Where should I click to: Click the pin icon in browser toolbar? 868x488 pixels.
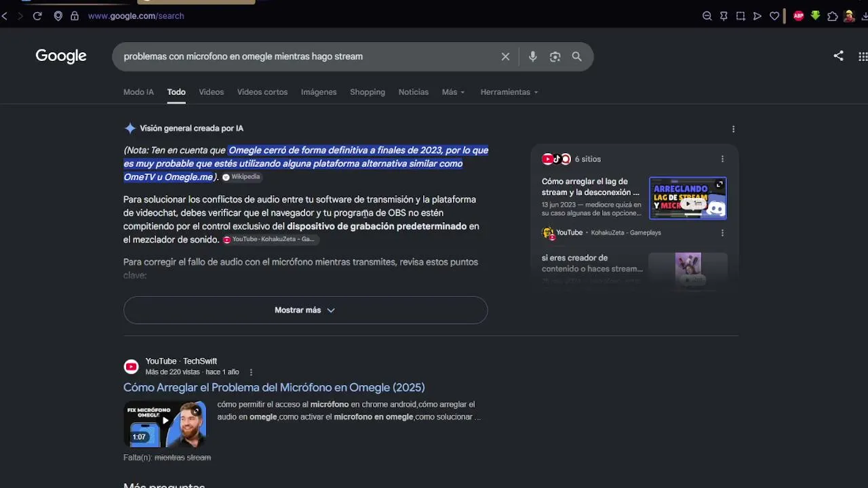tap(724, 16)
